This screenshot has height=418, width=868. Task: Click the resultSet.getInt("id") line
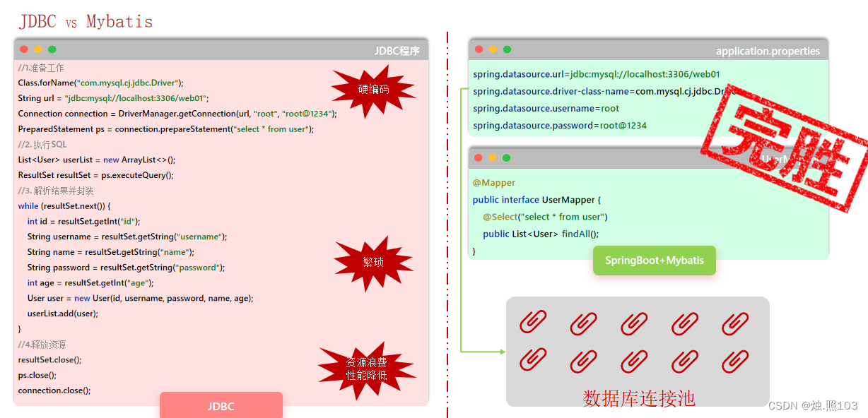pos(84,221)
